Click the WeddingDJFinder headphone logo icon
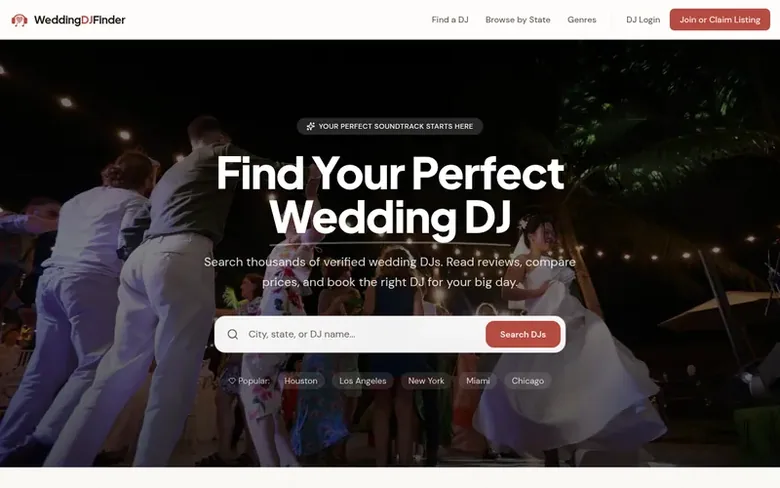780x488 pixels. click(x=19, y=20)
